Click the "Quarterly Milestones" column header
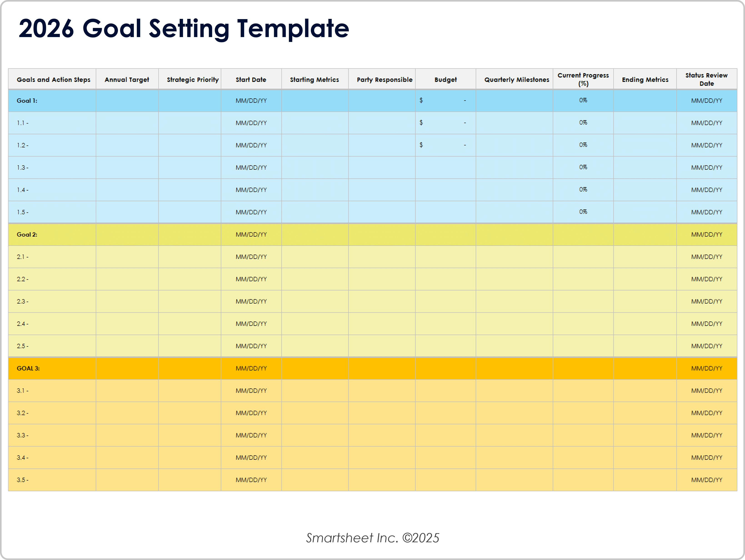The image size is (745, 560). click(x=516, y=80)
